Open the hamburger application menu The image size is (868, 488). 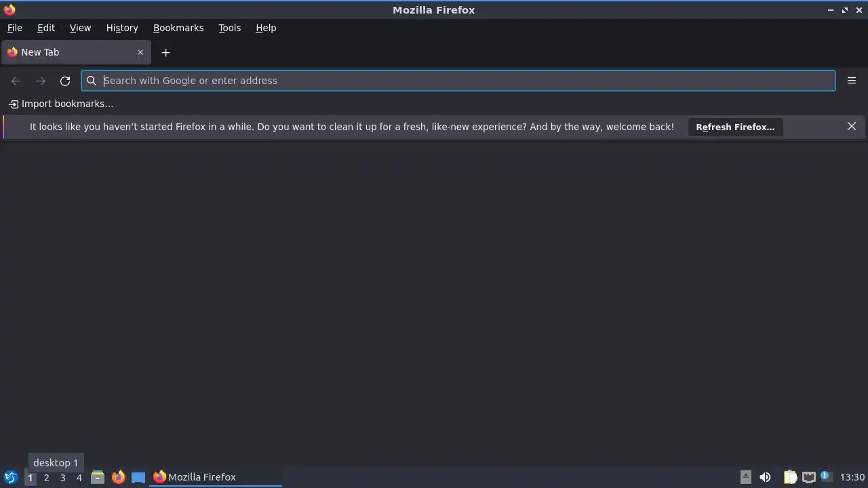(x=852, y=81)
